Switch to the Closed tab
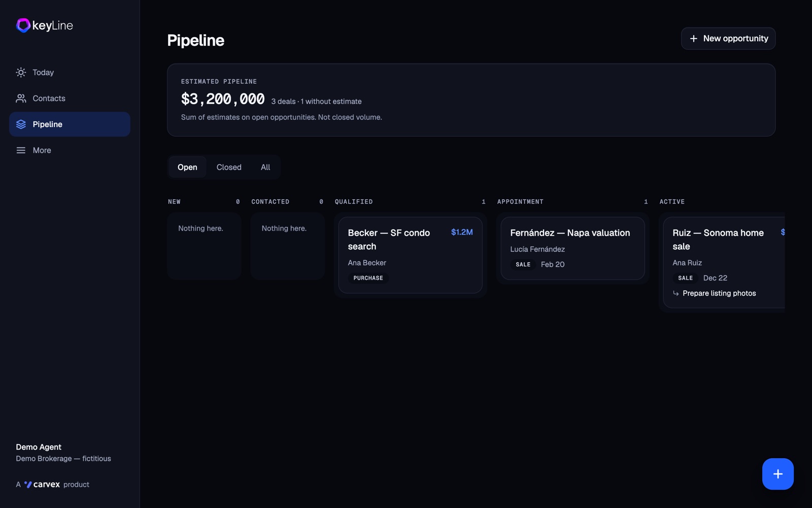 229,167
